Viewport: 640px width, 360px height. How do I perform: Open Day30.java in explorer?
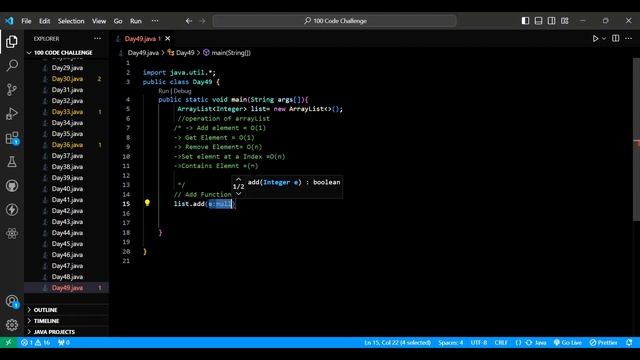click(x=67, y=79)
